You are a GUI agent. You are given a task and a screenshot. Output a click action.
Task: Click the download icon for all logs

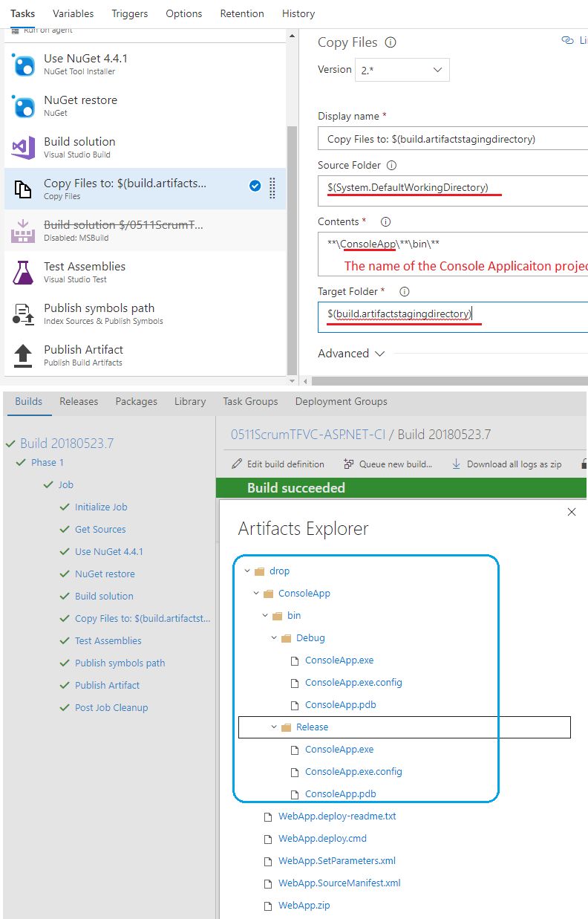pyautogui.click(x=456, y=464)
